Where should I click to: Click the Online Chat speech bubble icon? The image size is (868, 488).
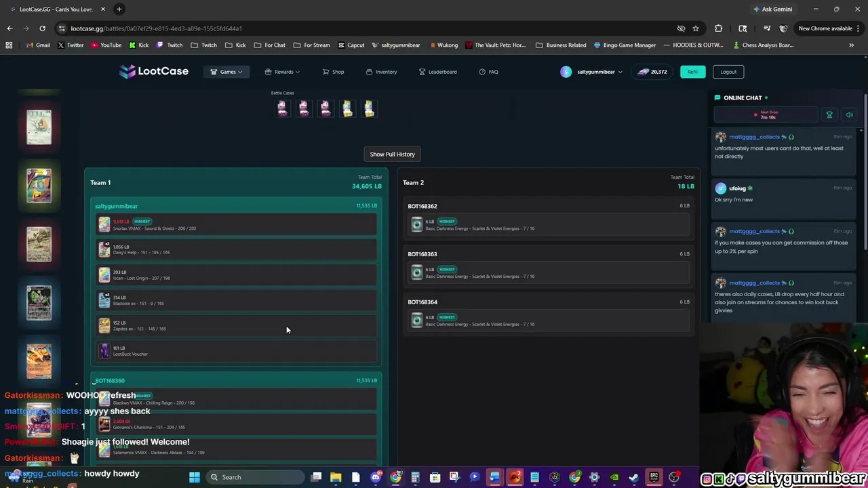point(717,98)
